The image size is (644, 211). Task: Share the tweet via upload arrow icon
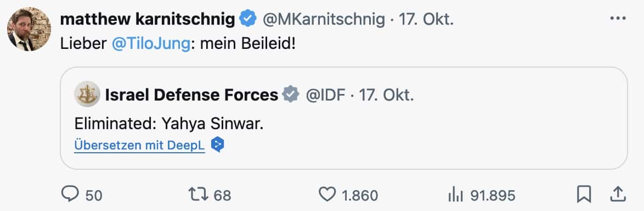618,194
